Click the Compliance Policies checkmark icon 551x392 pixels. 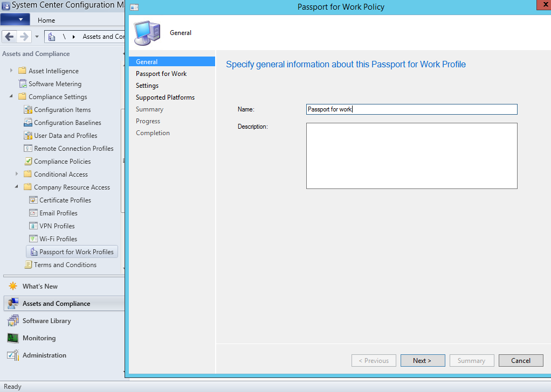27,161
